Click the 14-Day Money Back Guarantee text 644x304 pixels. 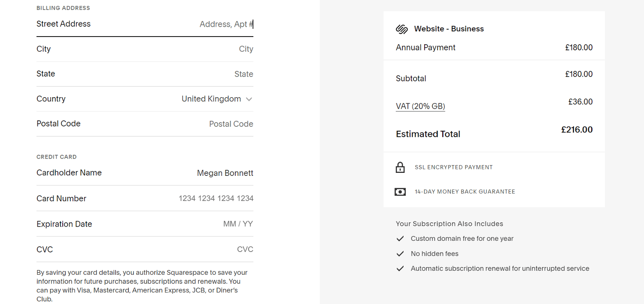point(465,192)
